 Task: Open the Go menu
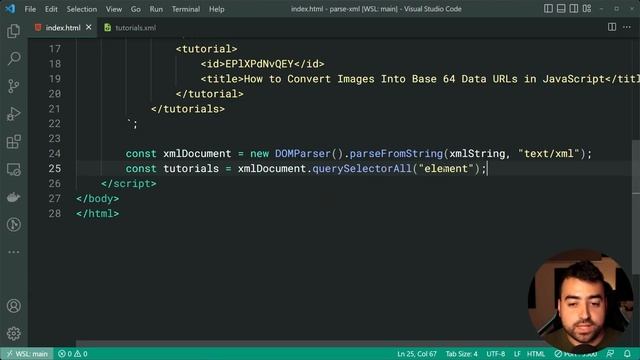point(136,9)
